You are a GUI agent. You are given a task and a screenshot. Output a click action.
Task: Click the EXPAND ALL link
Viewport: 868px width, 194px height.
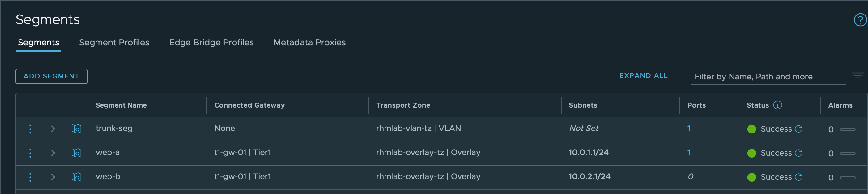click(x=643, y=76)
